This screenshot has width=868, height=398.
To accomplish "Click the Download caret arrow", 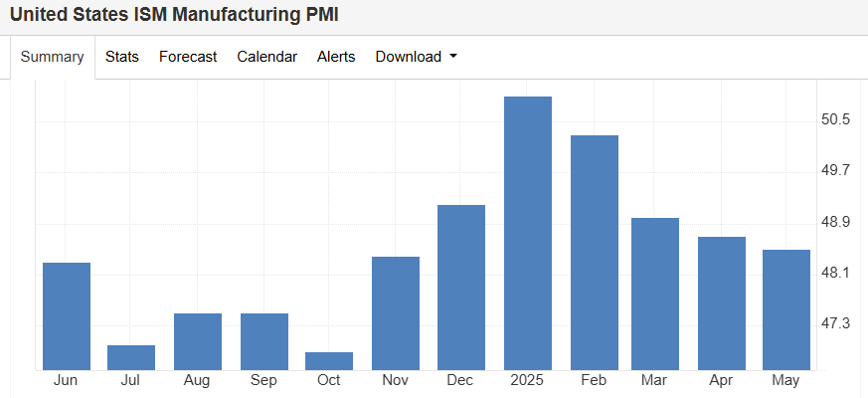I will pyautogui.click(x=454, y=57).
